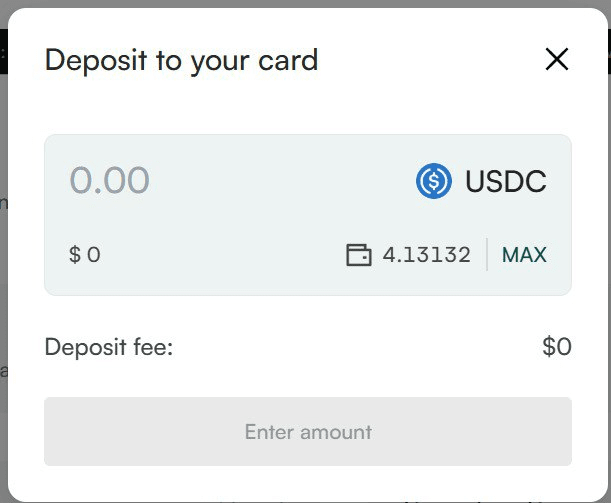Click the $0 deposit fee value
The height and width of the screenshot is (503, 611).
pyautogui.click(x=557, y=346)
